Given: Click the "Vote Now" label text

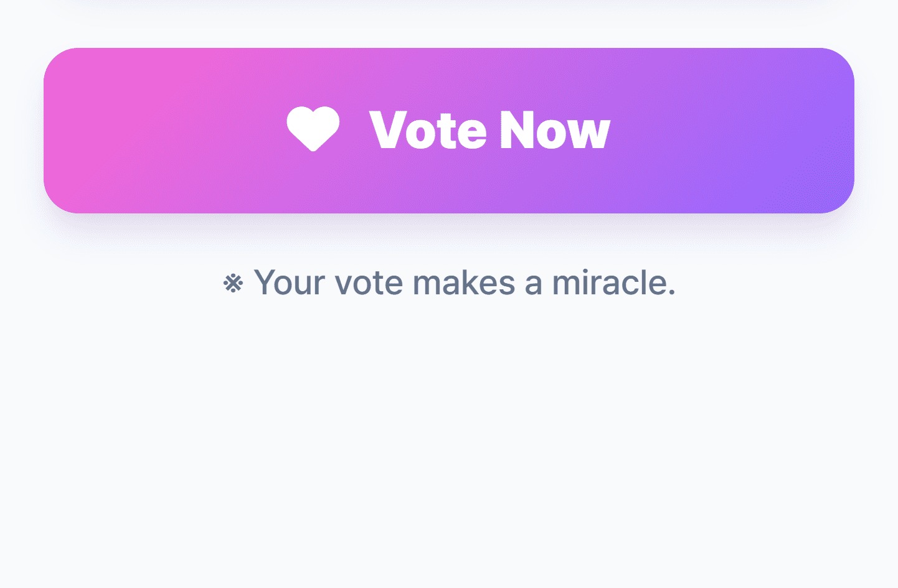Looking at the screenshot, I should (489, 131).
